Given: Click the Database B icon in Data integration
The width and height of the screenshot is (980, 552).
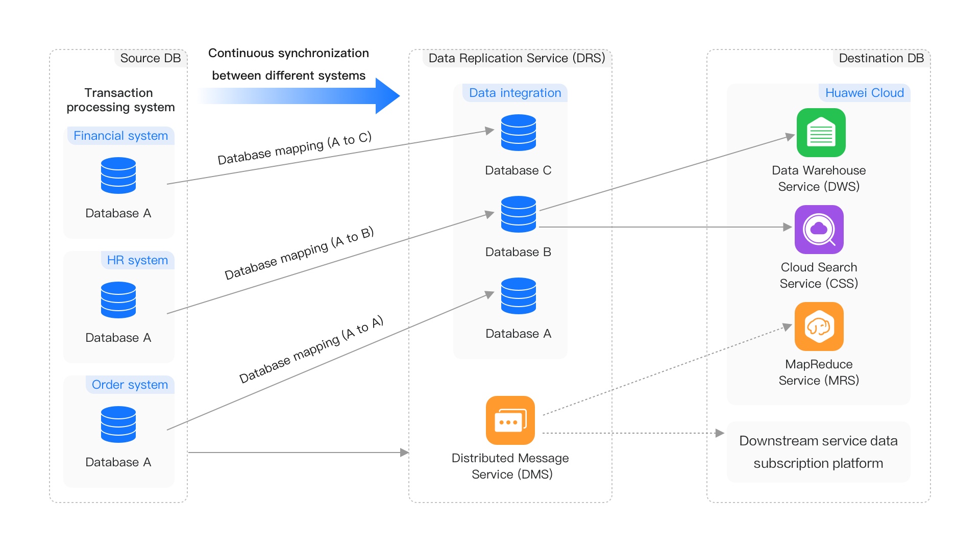Looking at the screenshot, I should click(518, 214).
